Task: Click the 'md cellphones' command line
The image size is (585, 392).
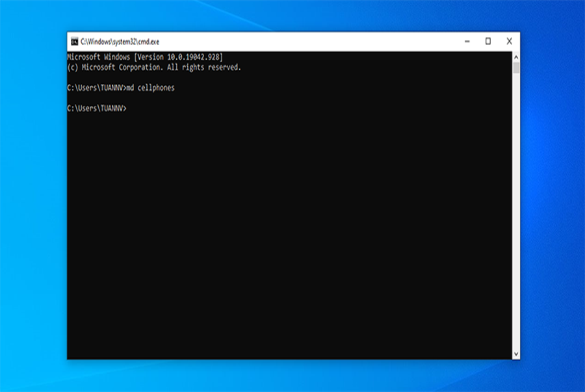Action: [121, 88]
